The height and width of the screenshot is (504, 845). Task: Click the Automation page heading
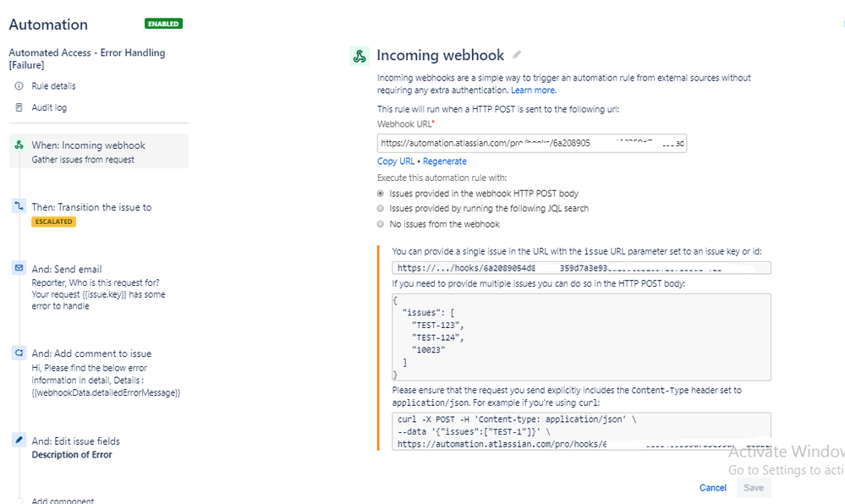48,25
